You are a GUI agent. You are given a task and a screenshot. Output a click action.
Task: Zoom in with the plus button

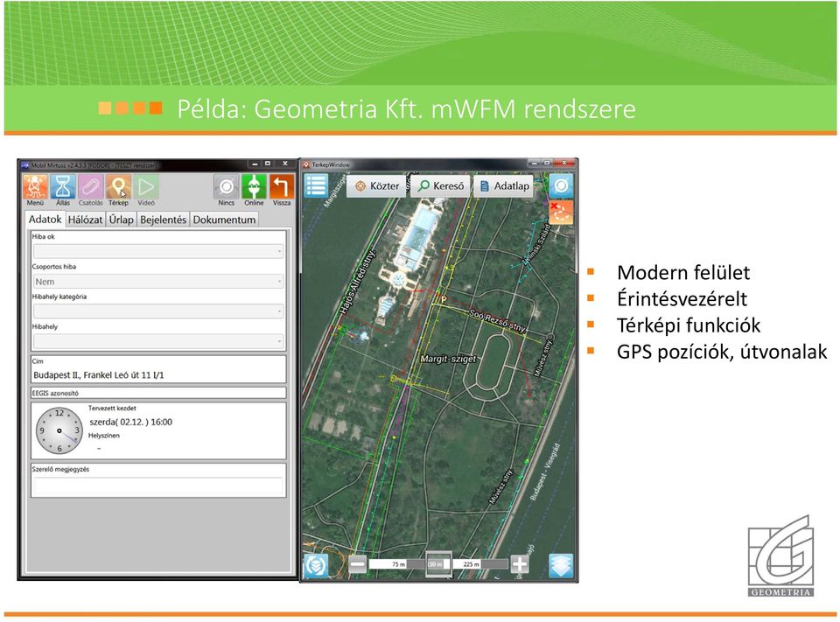point(519,564)
